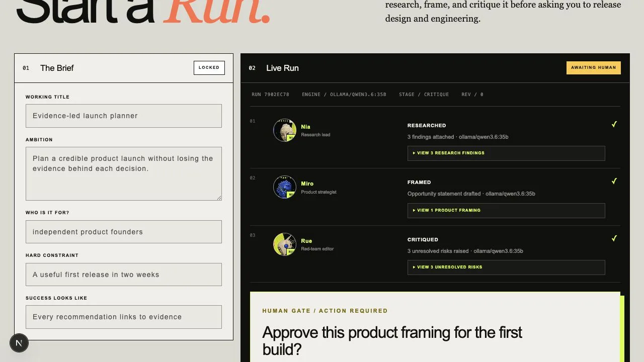644x362 pixels.
Task: Click the ENGINE / OLLAMA/QWEN3.6:35B label
Action: [x=344, y=95]
